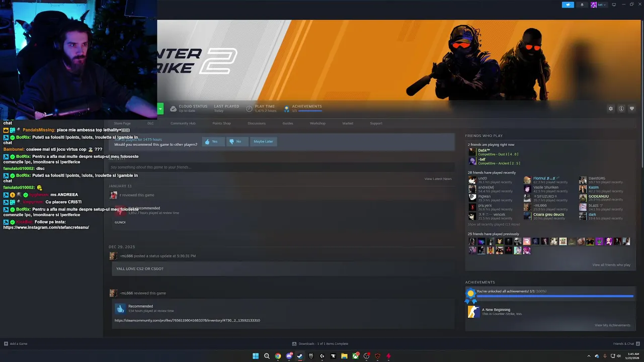Open Xbox app from taskbar

tap(355, 356)
